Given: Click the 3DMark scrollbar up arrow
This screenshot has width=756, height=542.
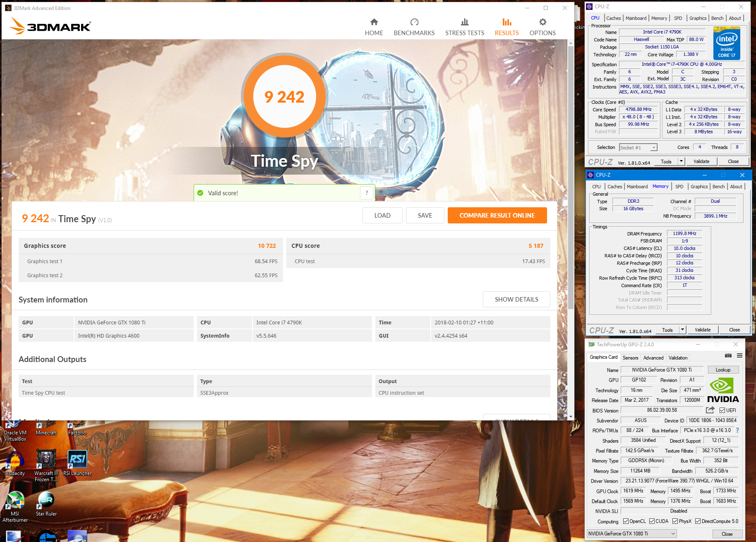Looking at the screenshot, I should click(x=571, y=43).
